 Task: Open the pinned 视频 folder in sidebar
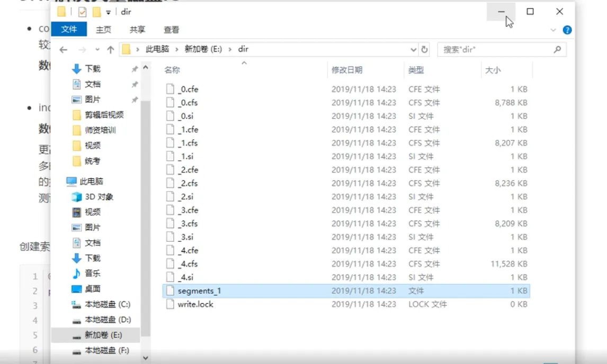pos(93,145)
